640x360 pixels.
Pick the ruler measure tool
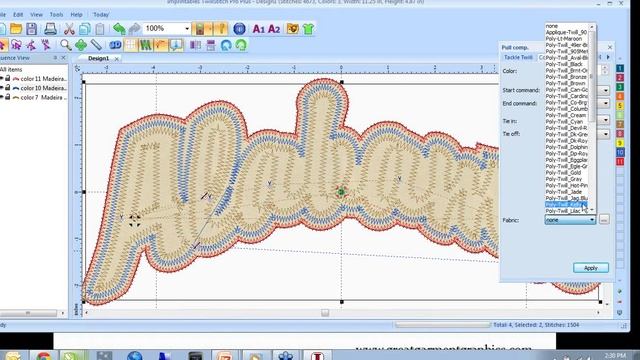(96, 45)
